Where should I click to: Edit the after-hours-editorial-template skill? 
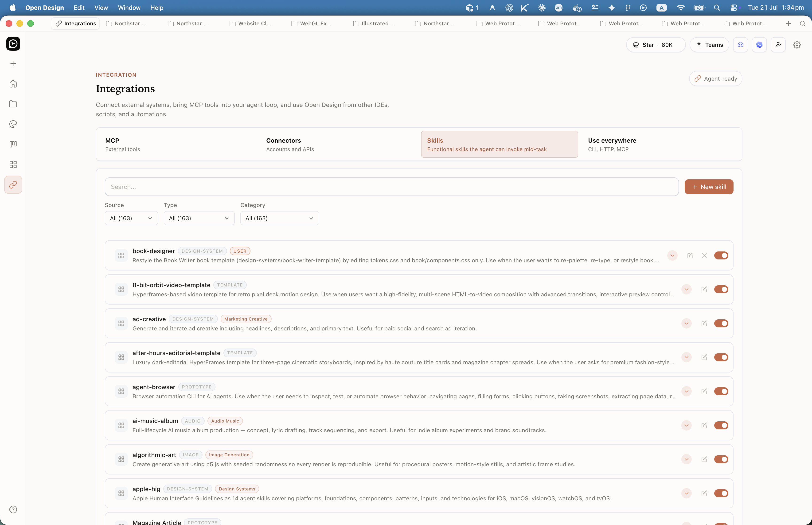tap(704, 357)
